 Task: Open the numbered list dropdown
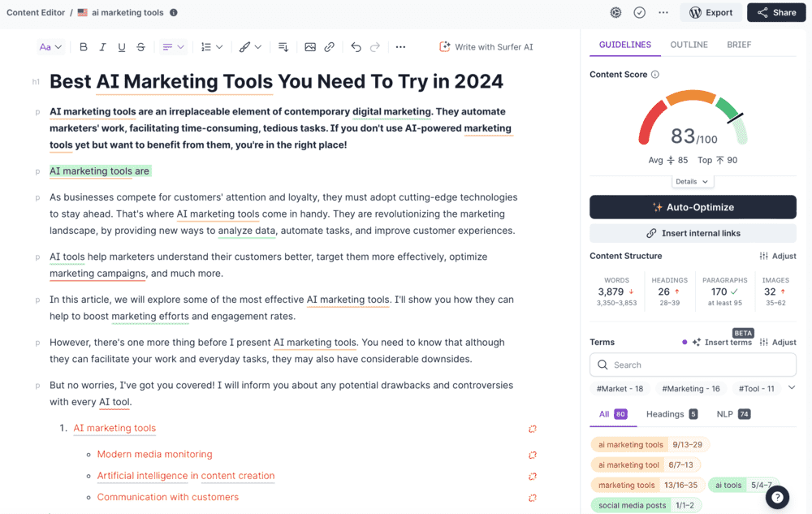pyautogui.click(x=211, y=47)
